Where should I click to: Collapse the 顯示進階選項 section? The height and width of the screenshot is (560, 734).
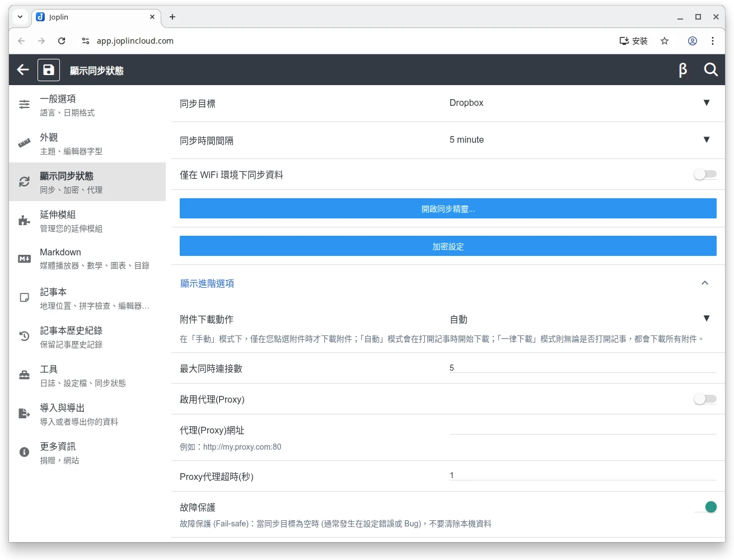click(704, 283)
